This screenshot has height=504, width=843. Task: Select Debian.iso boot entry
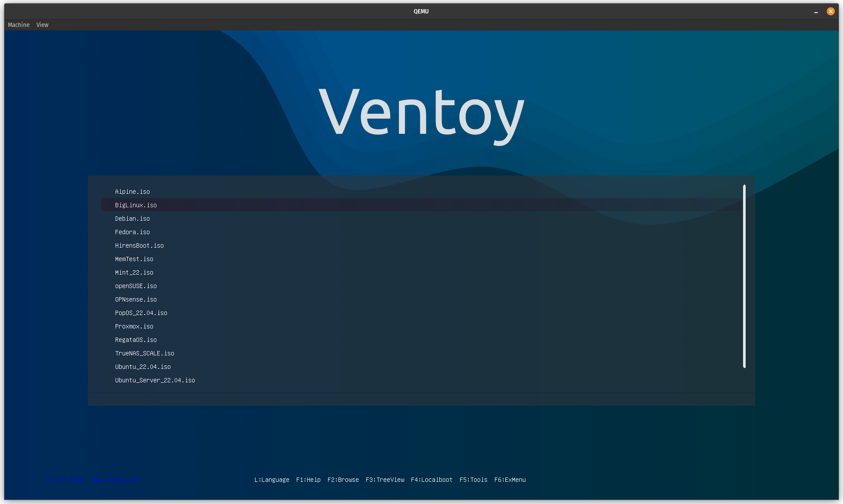[421, 219]
